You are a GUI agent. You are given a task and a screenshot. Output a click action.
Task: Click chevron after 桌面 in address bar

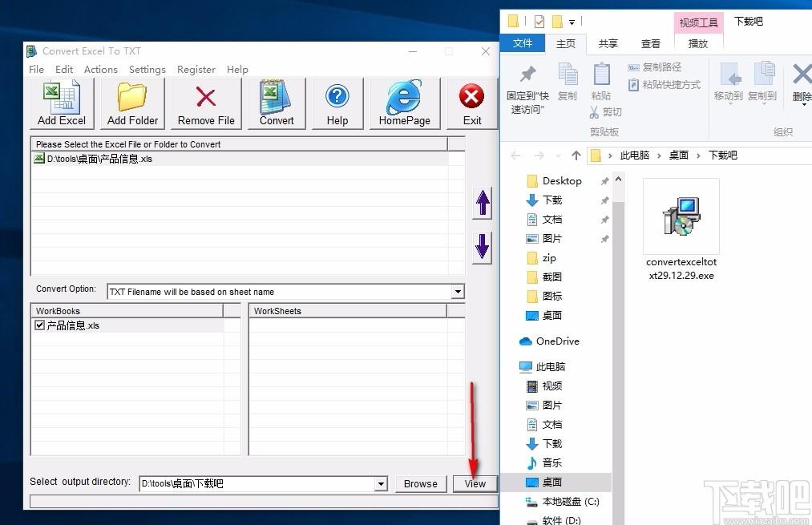point(698,155)
